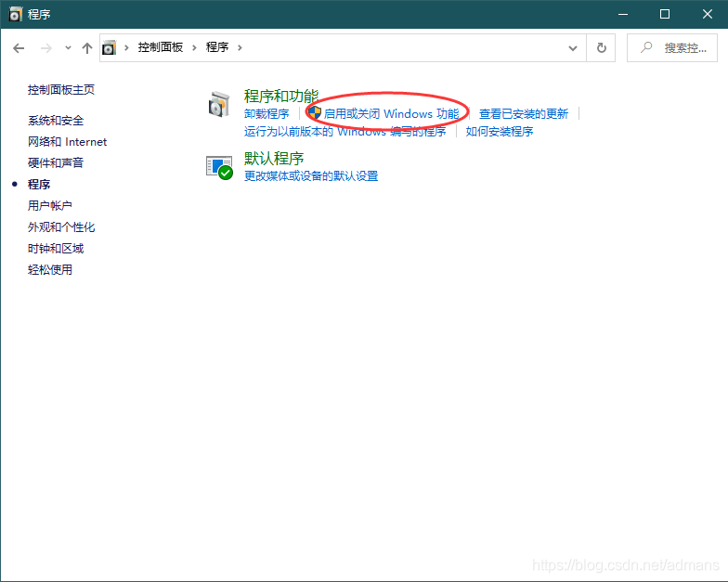Close the 程序 window
The image size is (728, 582).
point(707,15)
